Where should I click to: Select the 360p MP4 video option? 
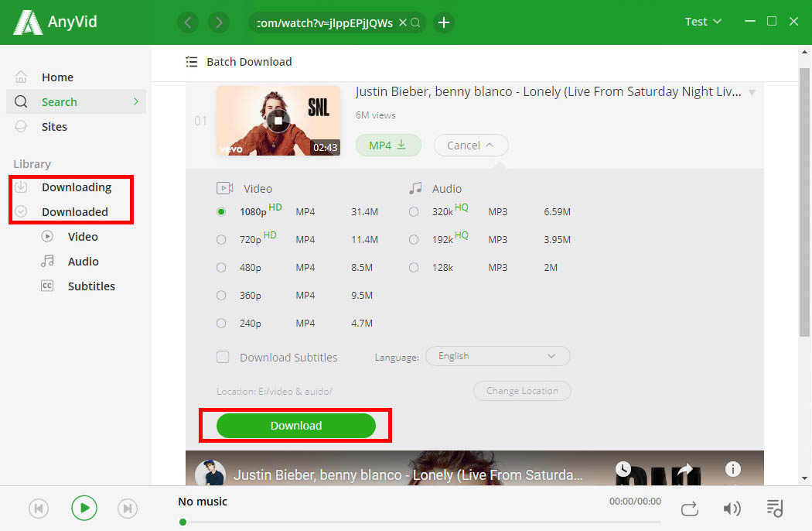pyautogui.click(x=221, y=295)
